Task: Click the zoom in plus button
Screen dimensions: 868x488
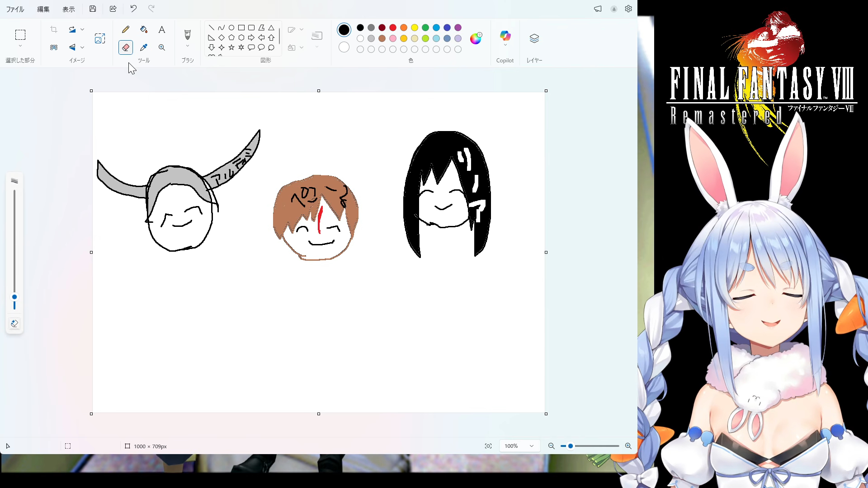Action: point(628,446)
